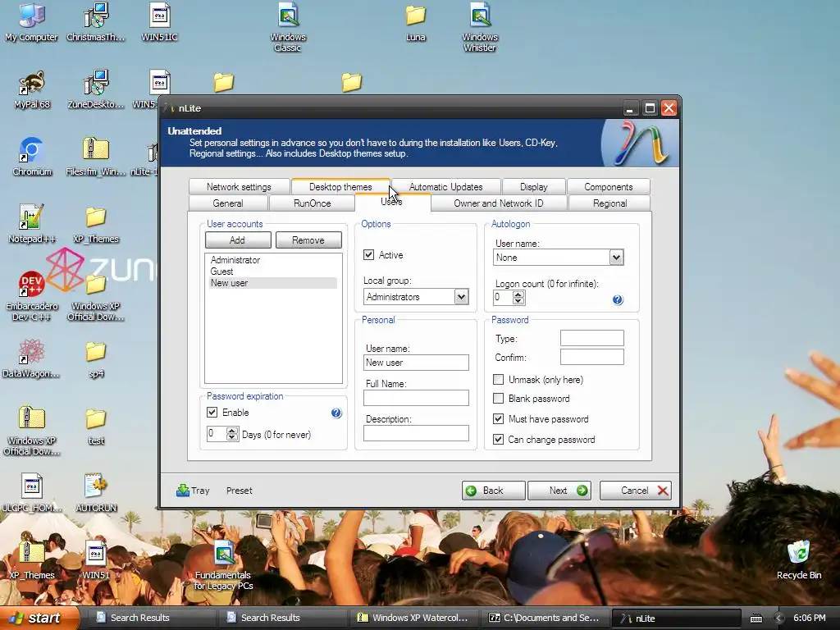This screenshot has height=630, width=840.
Task: Open the Start menu
Action: click(39, 618)
